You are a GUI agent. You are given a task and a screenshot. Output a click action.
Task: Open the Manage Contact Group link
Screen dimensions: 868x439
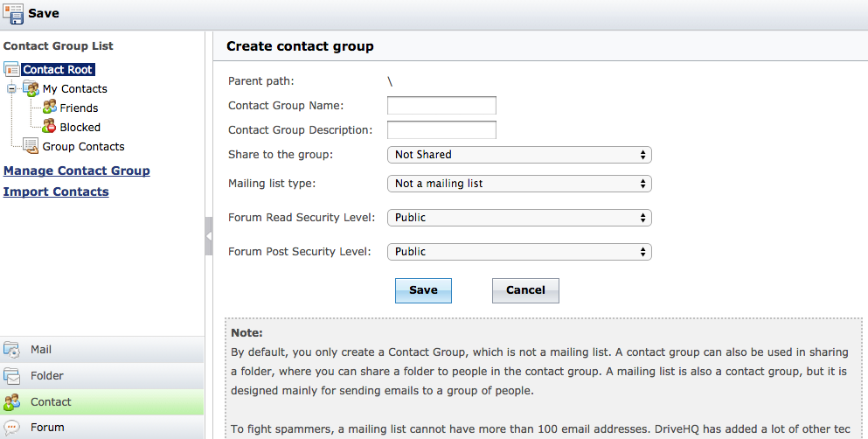tap(77, 171)
